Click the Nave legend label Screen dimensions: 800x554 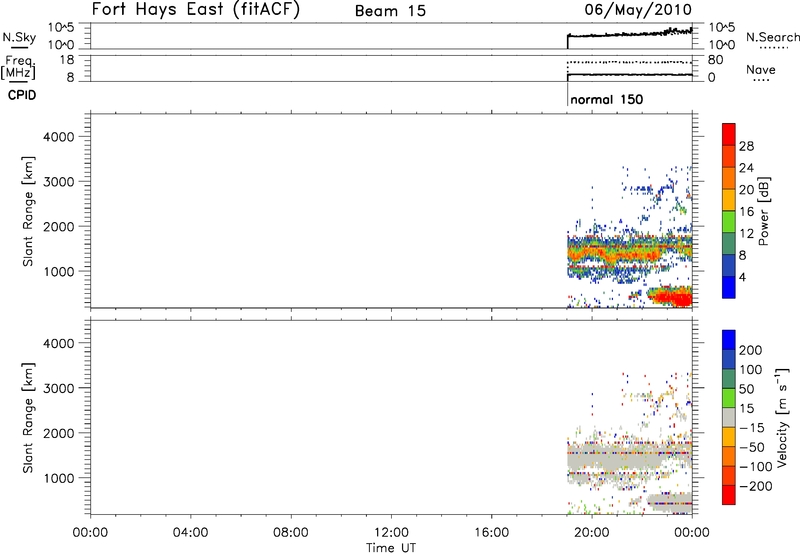click(x=760, y=69)
